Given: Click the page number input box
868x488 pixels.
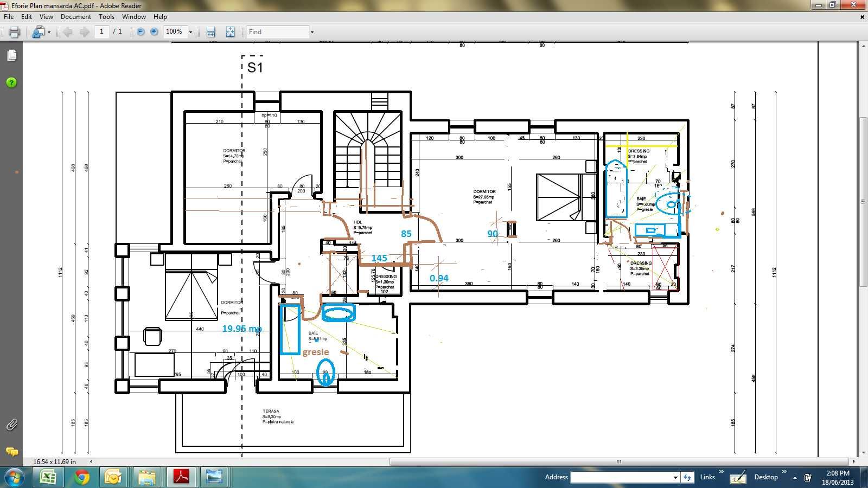Looking at the screenshot, I should pyautogui.click(x=101, y=31).
